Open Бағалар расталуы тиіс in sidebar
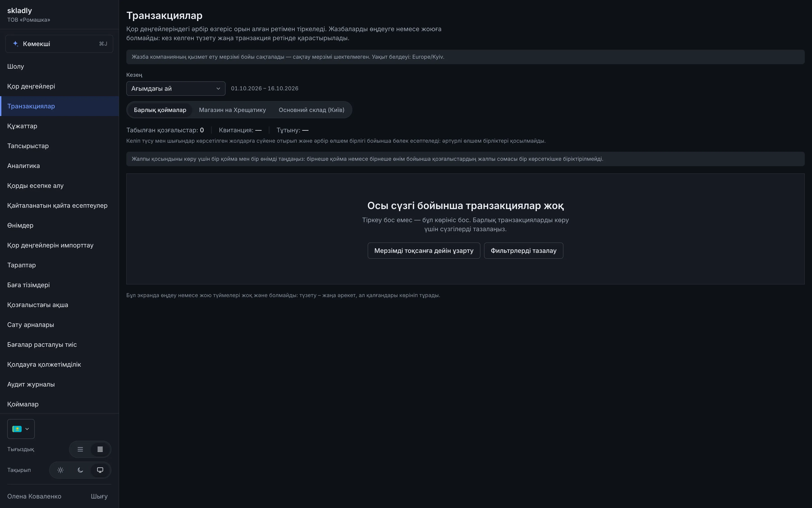 pyautogui.click(x=59, y=344)
